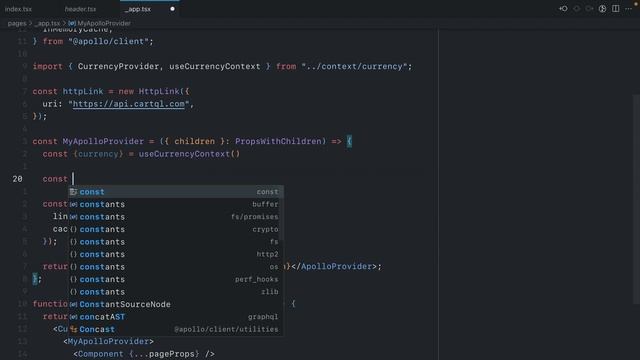Viewport: 640px width, 360px height.
Task: Select the _app.tsx tab
Action: 138,9
